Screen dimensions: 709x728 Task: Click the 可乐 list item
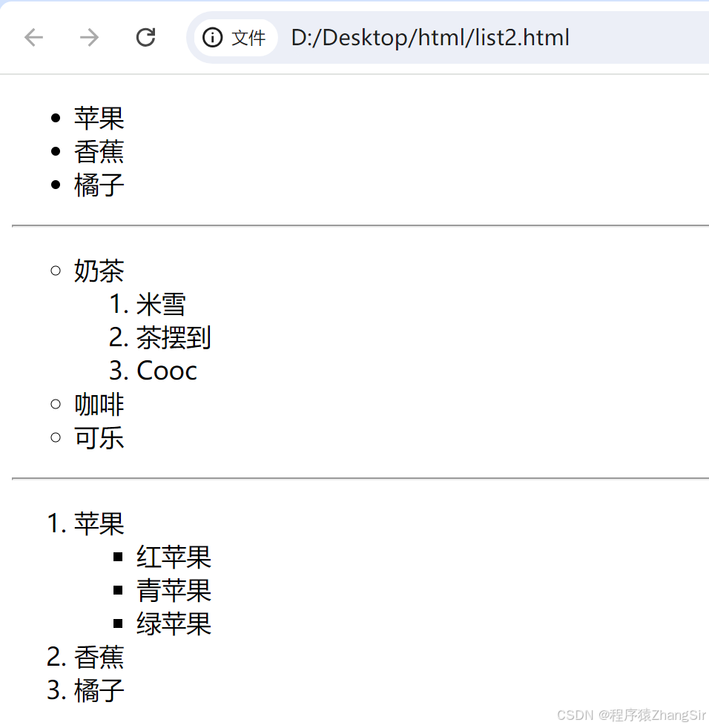pos(99,438)
